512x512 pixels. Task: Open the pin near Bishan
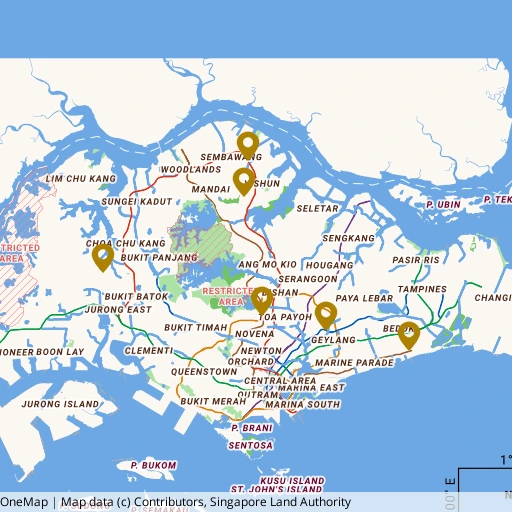(262, 301)
